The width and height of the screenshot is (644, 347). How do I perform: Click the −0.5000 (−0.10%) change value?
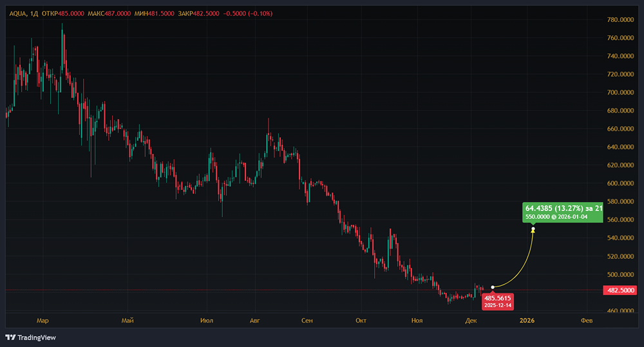[248, 14]
